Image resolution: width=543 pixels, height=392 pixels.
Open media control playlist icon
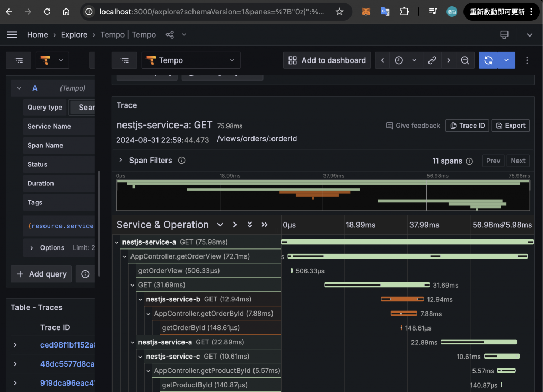[433, 12]
